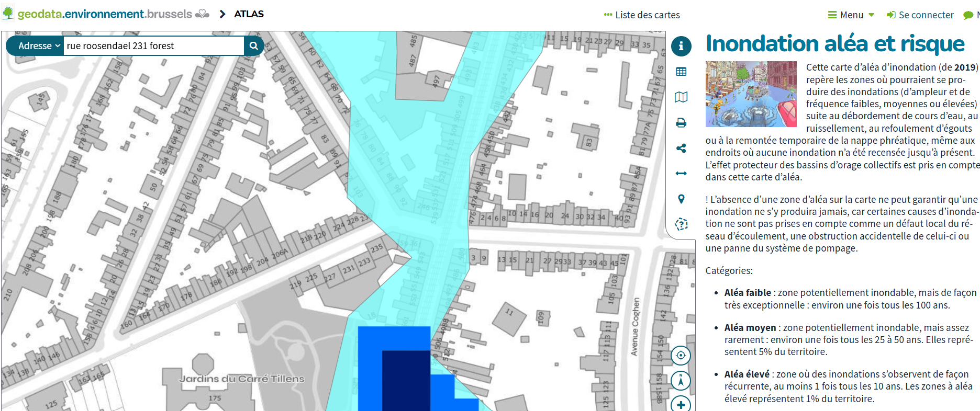Print the map with printer icon
Image resolution: width=980 pixels, height=411 pixels.
pos(681,123)
